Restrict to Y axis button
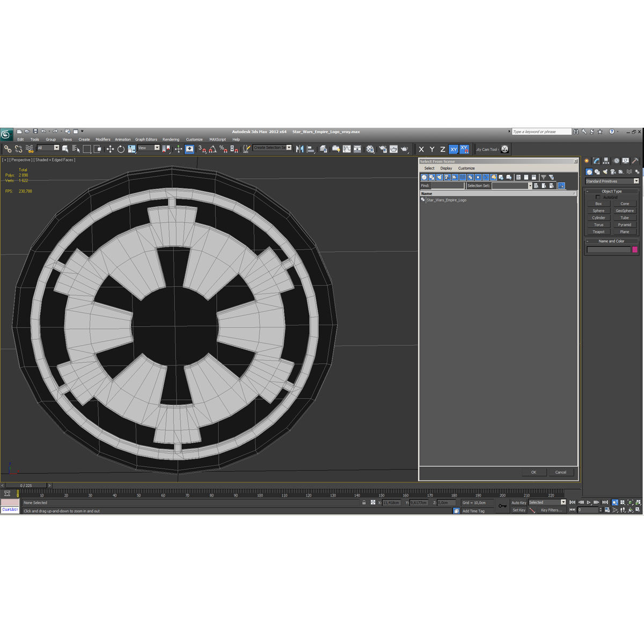 (x=432, y=149)
